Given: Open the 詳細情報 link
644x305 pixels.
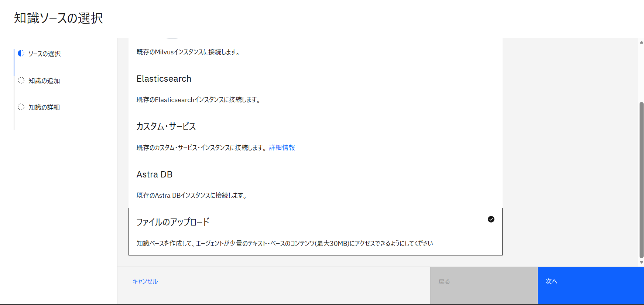Looking at the screenshot, I should [x=282, y=148].
